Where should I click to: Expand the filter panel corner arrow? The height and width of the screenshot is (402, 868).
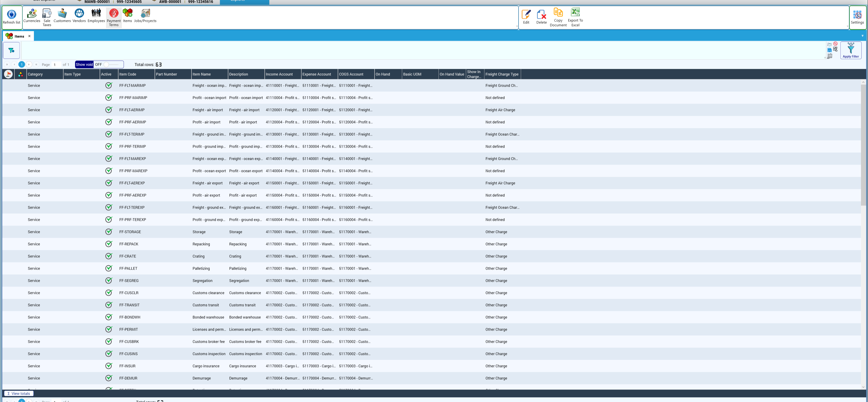(x=825, y=58)
